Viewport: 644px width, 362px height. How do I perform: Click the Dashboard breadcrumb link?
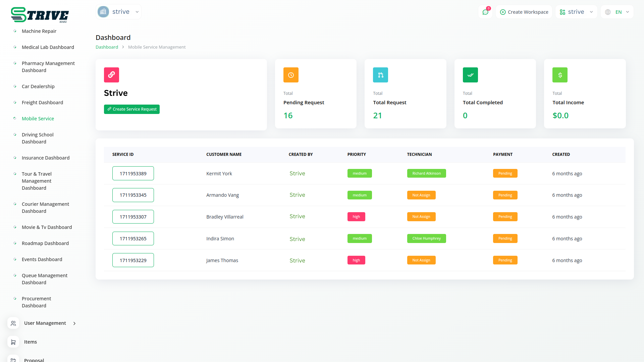coord(107,47)
